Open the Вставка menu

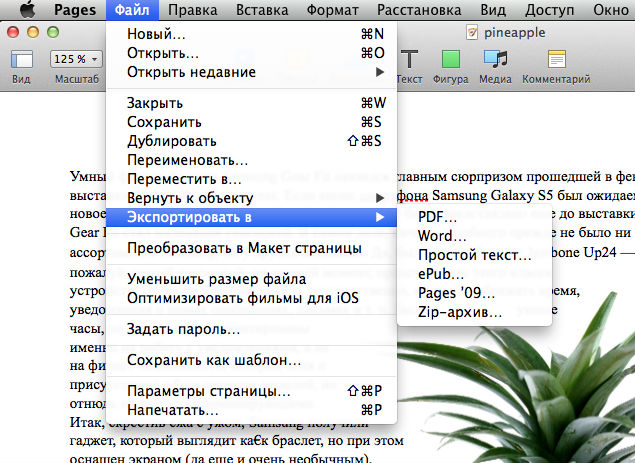point(262,10)
